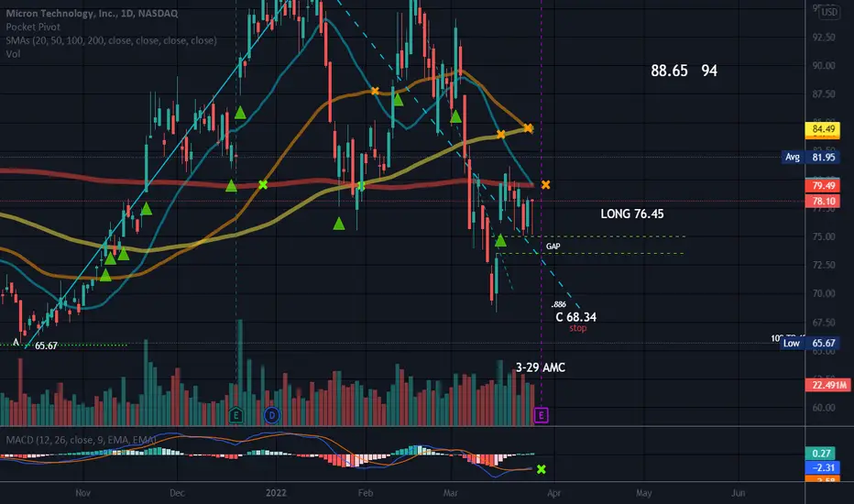The width and height of the screenshot is (854, 504).
Task: Click the red 78.10 last price label
Action: pos(823,201)
